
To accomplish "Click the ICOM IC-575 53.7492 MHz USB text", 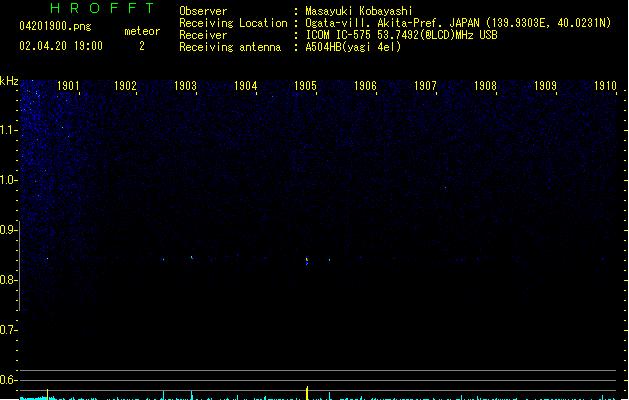I will pos(402,35).
